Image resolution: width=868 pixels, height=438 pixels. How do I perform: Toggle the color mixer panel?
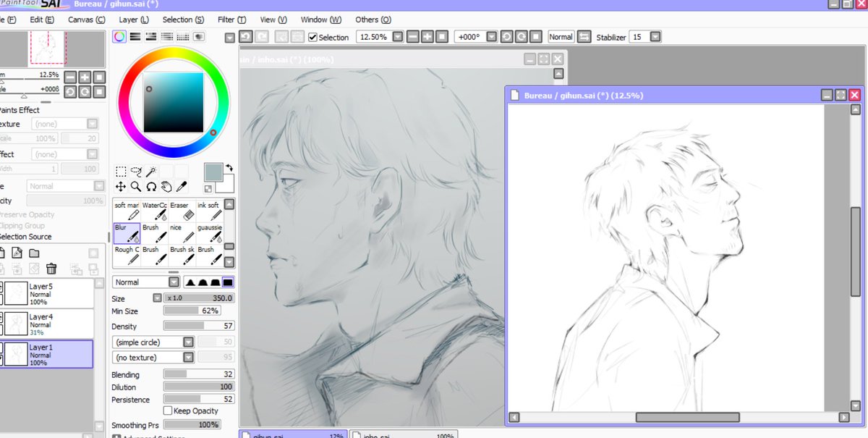(167, 37)
